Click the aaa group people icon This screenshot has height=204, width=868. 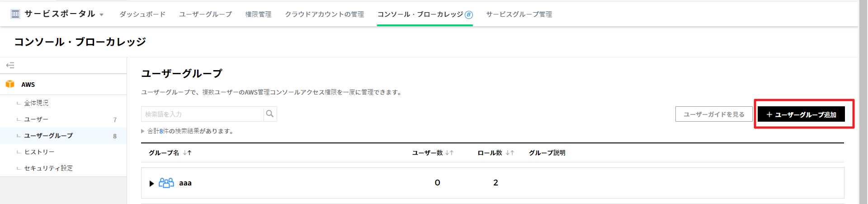click(166, 183)
